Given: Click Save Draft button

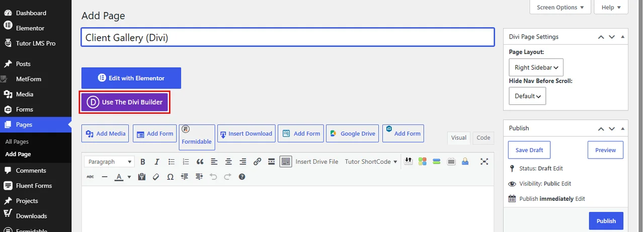Looking at the screenshot, I should click(529, 150).
